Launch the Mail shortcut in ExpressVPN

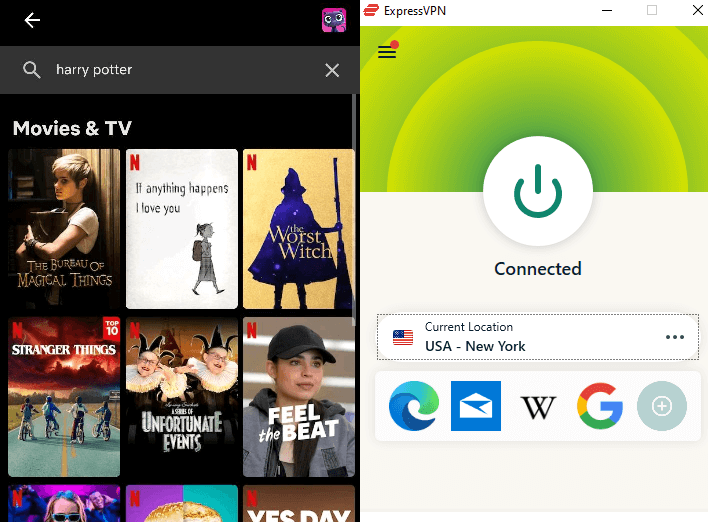(476, 405)
